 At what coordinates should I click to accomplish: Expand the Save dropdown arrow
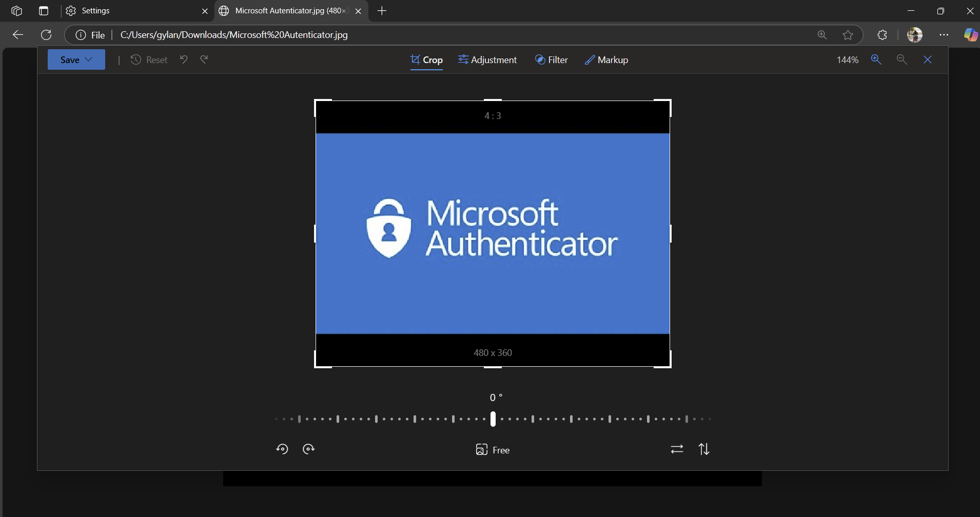coord(89,59)
